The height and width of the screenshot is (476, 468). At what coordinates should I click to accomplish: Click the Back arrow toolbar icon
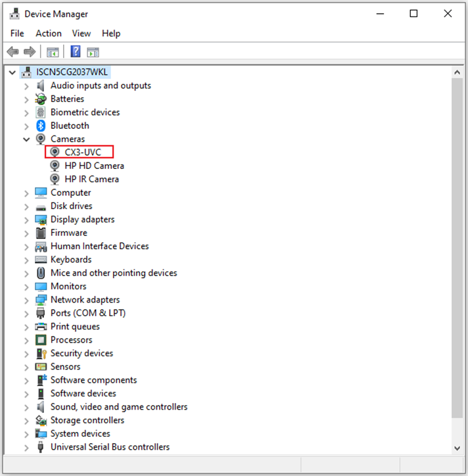12,52
